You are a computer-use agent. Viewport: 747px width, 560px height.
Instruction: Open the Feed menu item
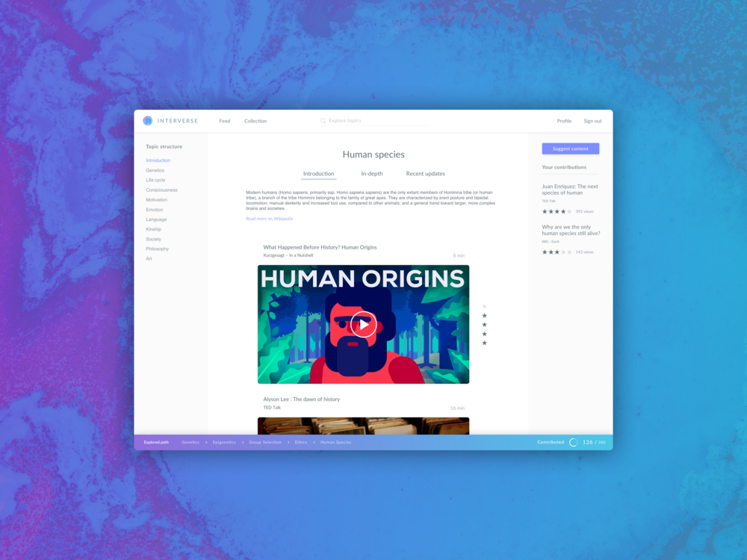tap(224, 121)
